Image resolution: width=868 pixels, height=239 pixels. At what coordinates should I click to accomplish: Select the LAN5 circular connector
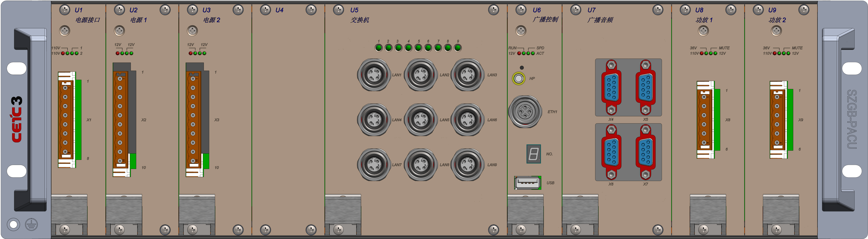point(421,120)
